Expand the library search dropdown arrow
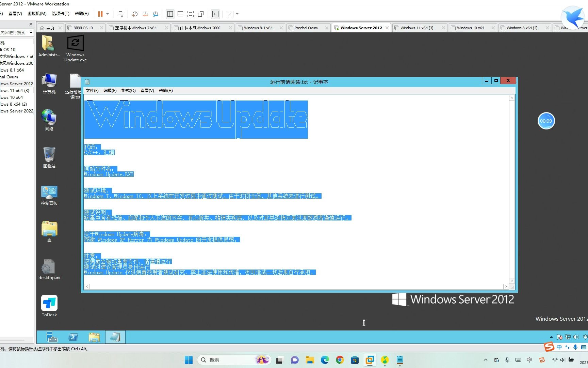Image resolution: width=588 pixels, height=368 pixels. [x=31, y=33]
